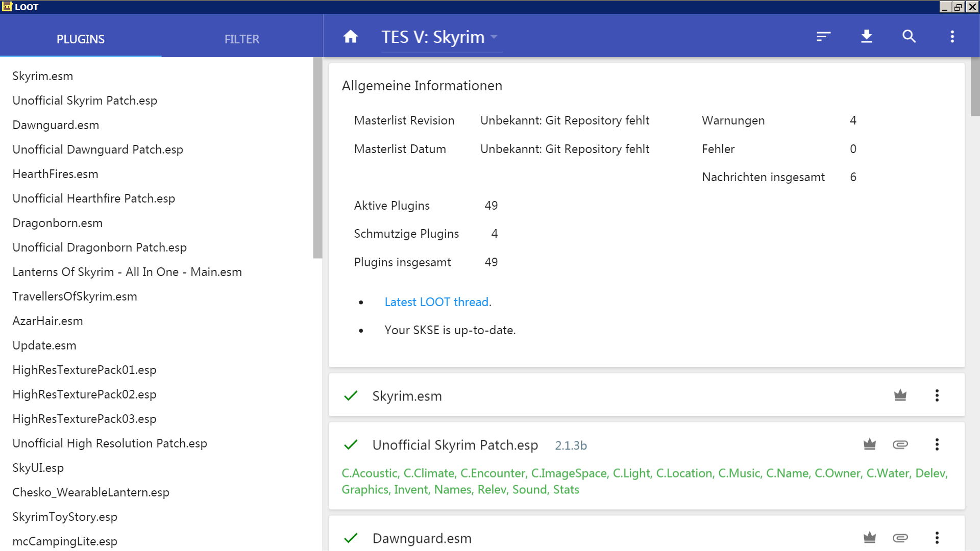The height and width of the screenshot is (551, 980).
Task: Open the main menu three-dot icon
Action: (x=952, y=37)
